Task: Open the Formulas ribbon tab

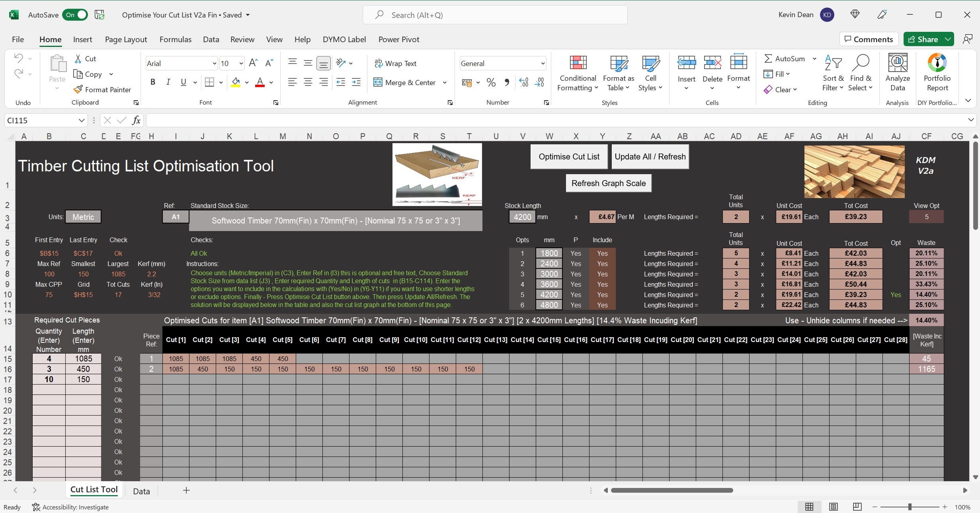Action: point(175,39)
